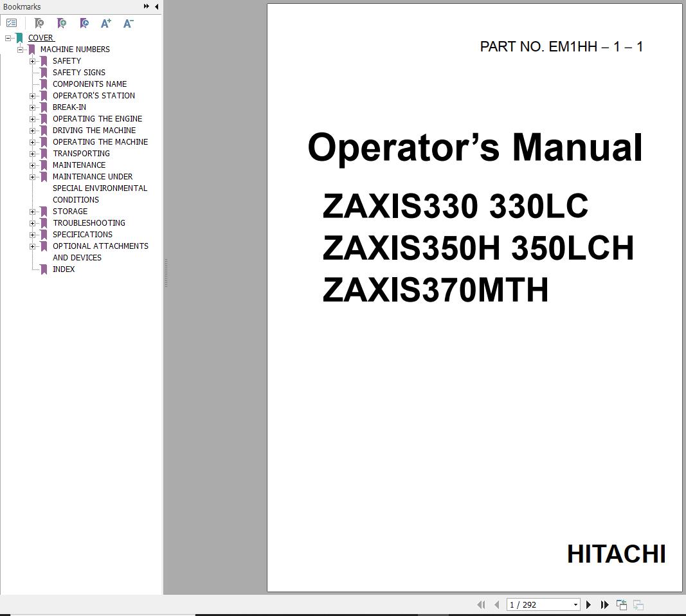Expand the BREAK-IN bookmark
686x616 pixels.
pyautogui.click(x=32, y=107)
